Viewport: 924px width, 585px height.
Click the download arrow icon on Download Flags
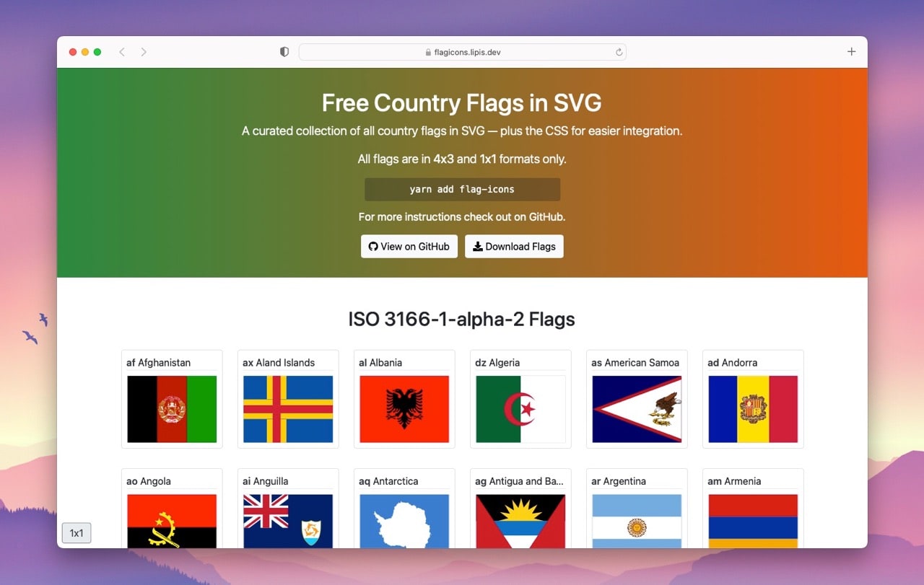point(477,246)
